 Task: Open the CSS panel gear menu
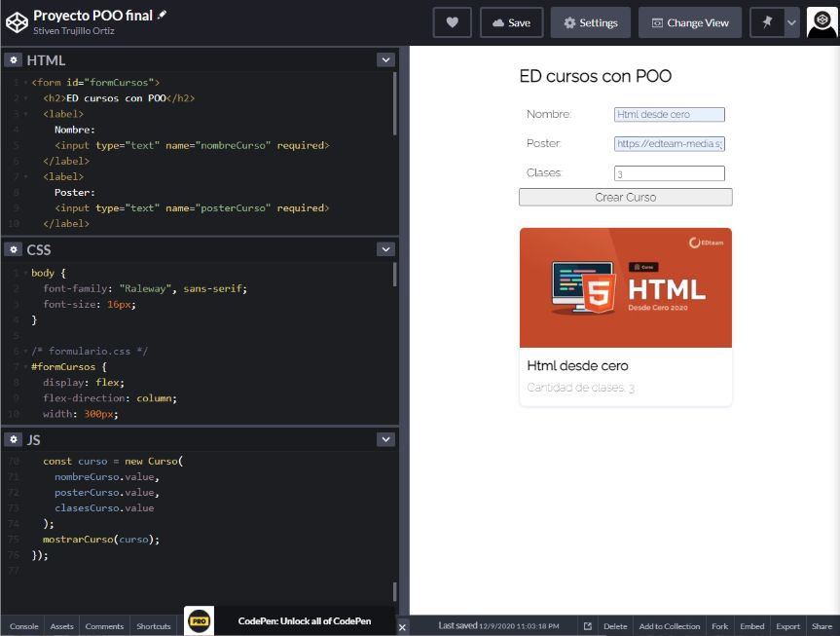[x=12, y=249]
